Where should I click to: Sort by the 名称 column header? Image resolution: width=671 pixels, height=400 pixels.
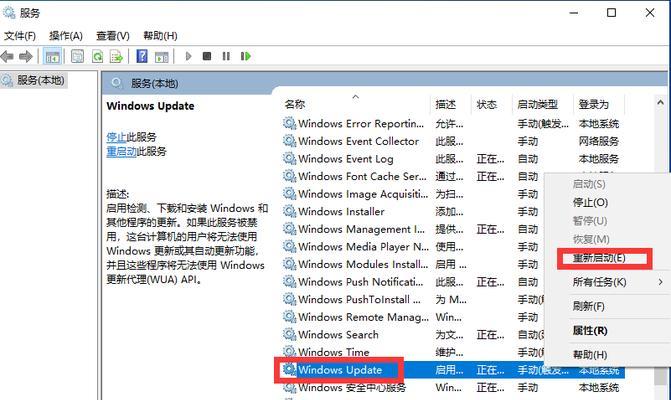pyautogui.click(x=295, y=104)
